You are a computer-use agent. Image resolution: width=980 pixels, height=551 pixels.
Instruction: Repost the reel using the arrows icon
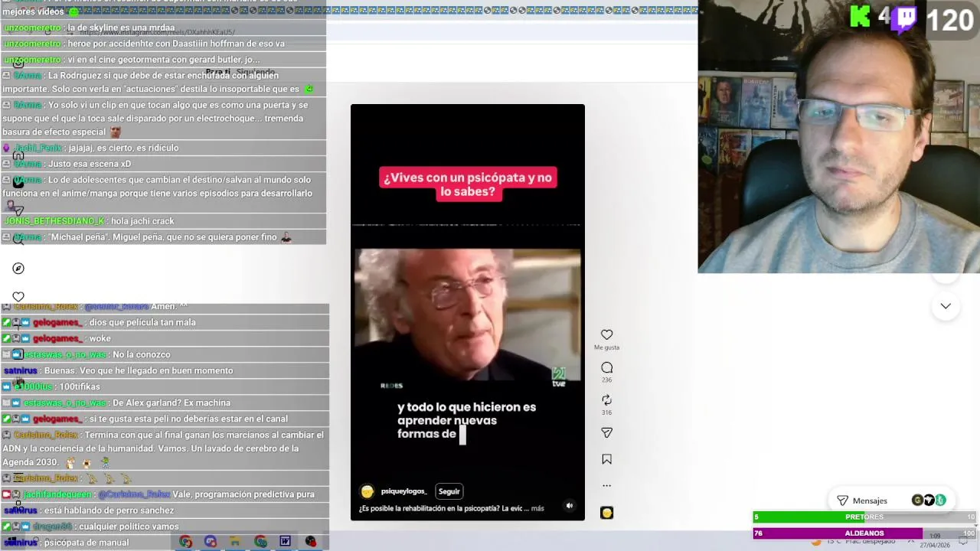click(x=606, y=400)
